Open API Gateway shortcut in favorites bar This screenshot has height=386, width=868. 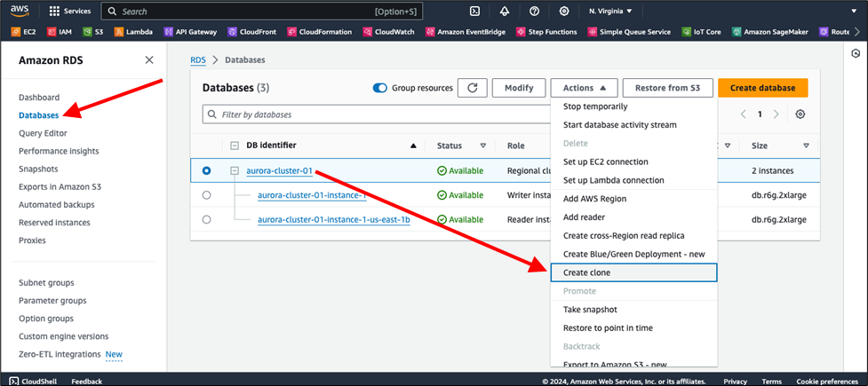point(190,32)
